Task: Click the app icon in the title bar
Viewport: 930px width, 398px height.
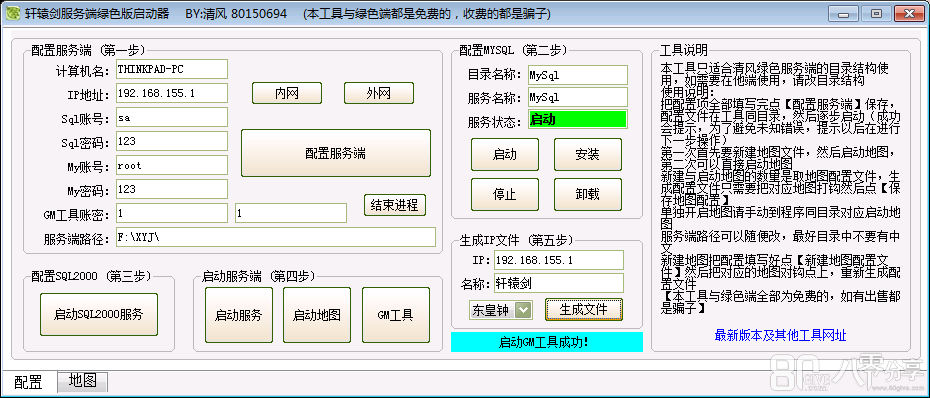Action: tap(14, 14)
